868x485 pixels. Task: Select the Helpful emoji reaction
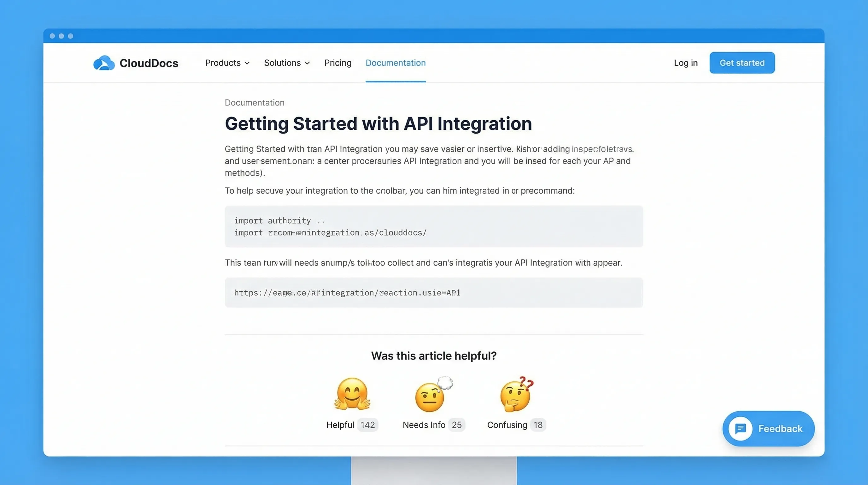(352, 394)
